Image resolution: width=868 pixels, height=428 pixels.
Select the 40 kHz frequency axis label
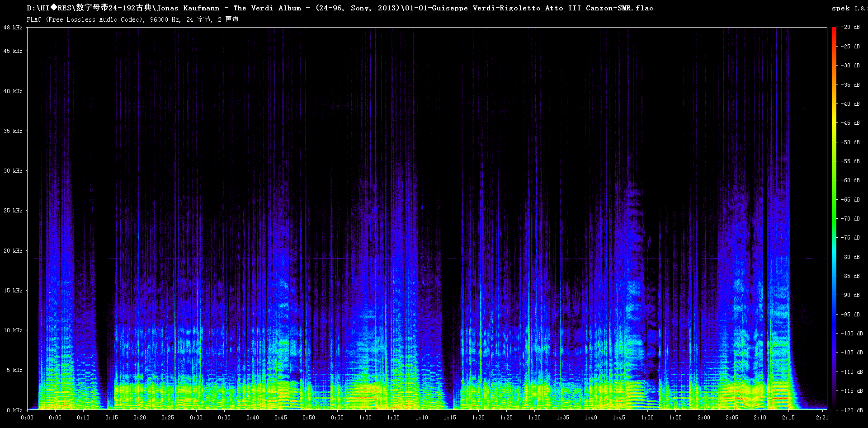(x=13, y=91)
